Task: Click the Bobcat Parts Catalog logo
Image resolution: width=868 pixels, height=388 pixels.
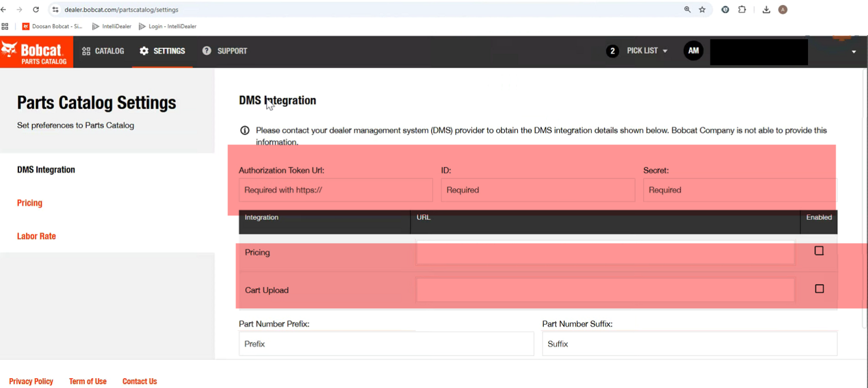Action: point(36,52)
